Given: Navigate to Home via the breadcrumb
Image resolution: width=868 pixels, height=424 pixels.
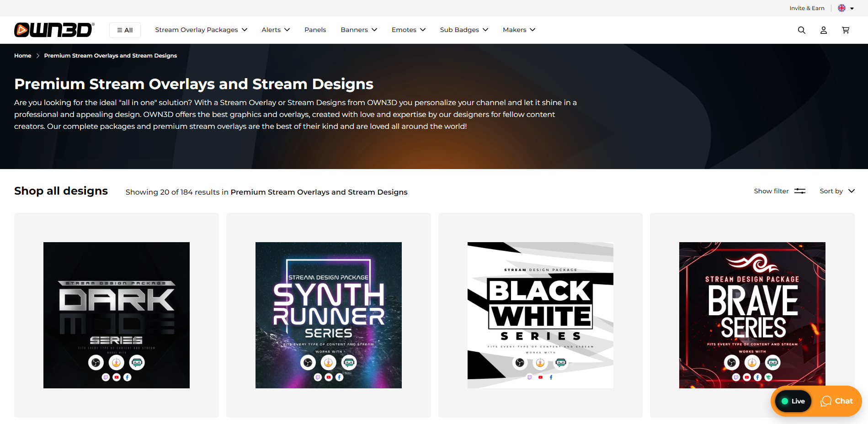Looking at the screenshot, I should pyautogui.click(x=22, y=55).
